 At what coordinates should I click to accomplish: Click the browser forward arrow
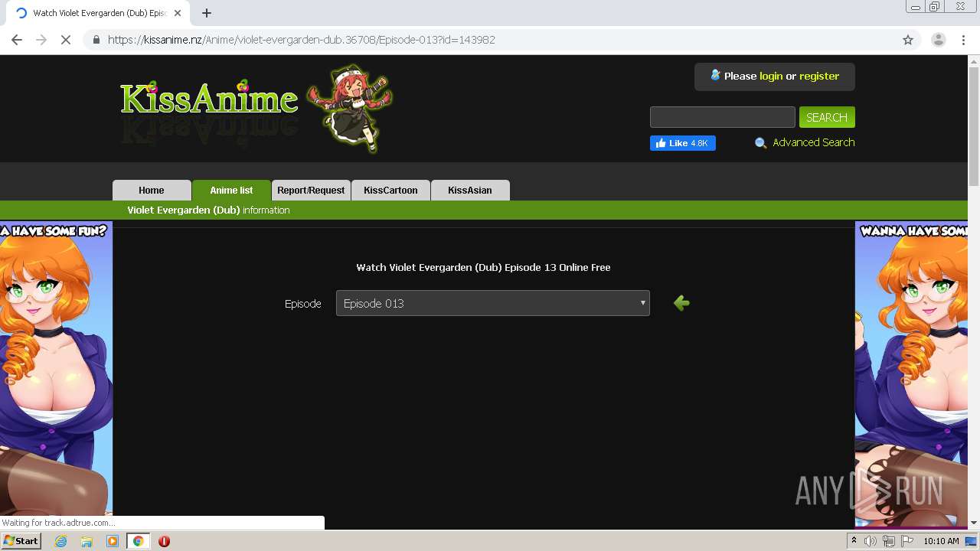tap(41, 40)
